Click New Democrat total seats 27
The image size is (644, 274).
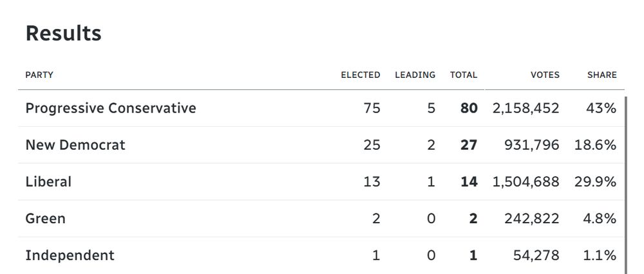coord(469,145)
